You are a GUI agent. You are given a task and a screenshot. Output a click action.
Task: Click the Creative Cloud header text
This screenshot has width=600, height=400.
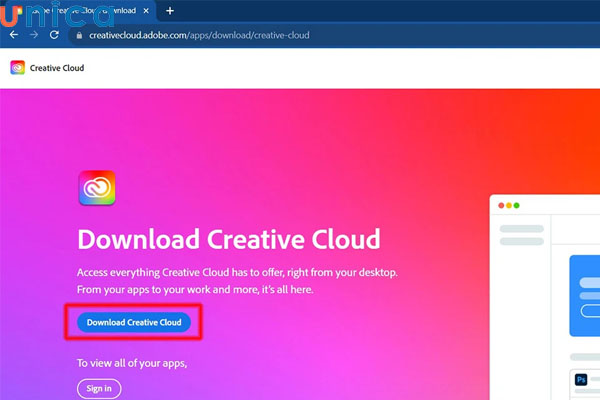click(59, 68)
